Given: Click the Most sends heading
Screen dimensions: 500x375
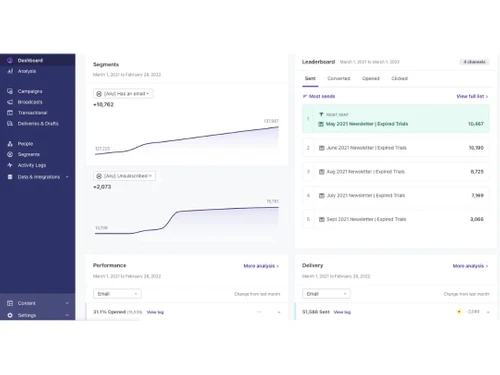Looking at the screenshot, I should click(x=322, y=96).
